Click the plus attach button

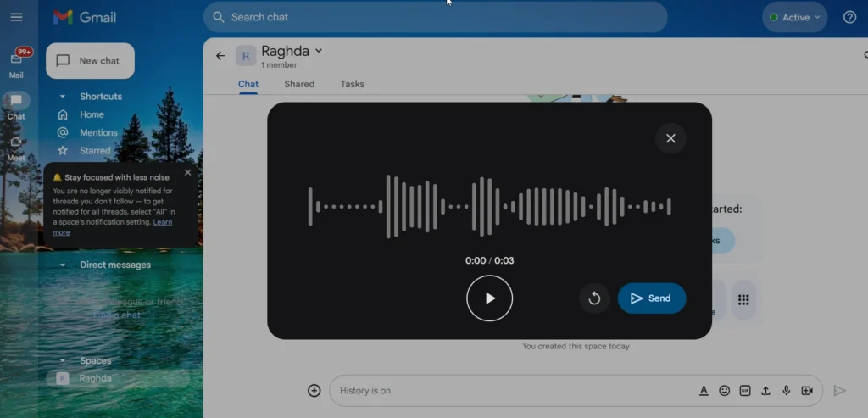(314, 391)
